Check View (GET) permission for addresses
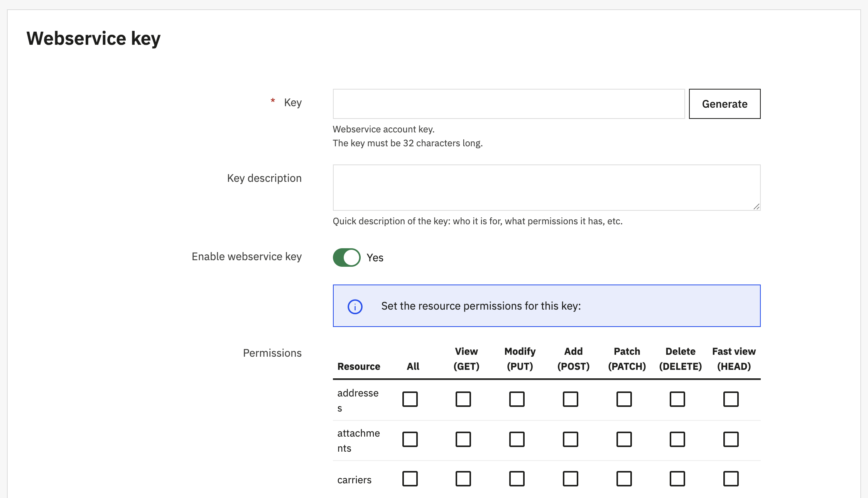This screenshot has height=498, width=868. point(463,399)
